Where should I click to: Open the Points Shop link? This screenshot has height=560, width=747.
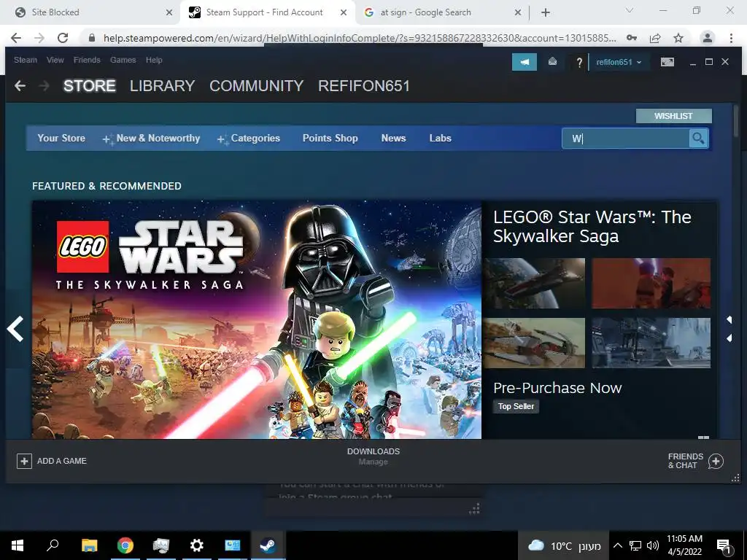point(330,138)
